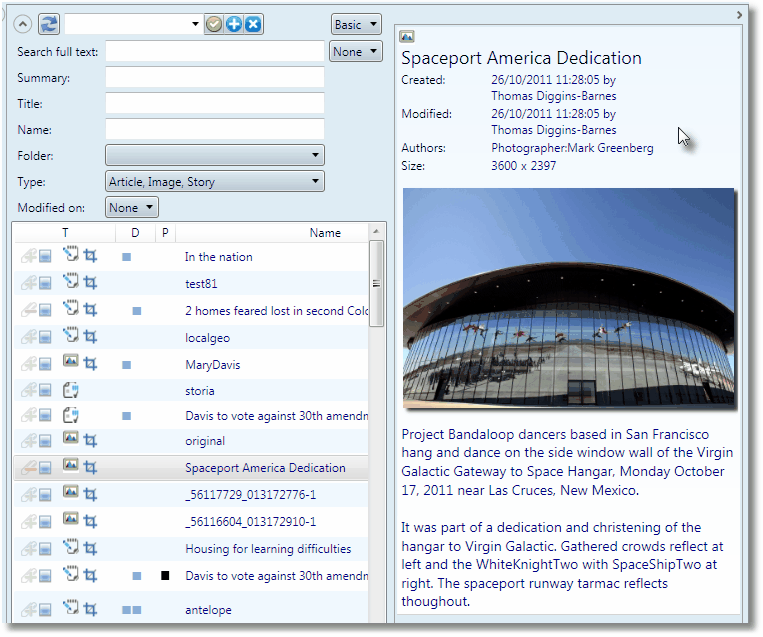The height and width of the screenshot is (637, 763).
Task: Click the 'Spaceport America Dedication' preview title
Action: pyautogui.click(x=521, y=58)
